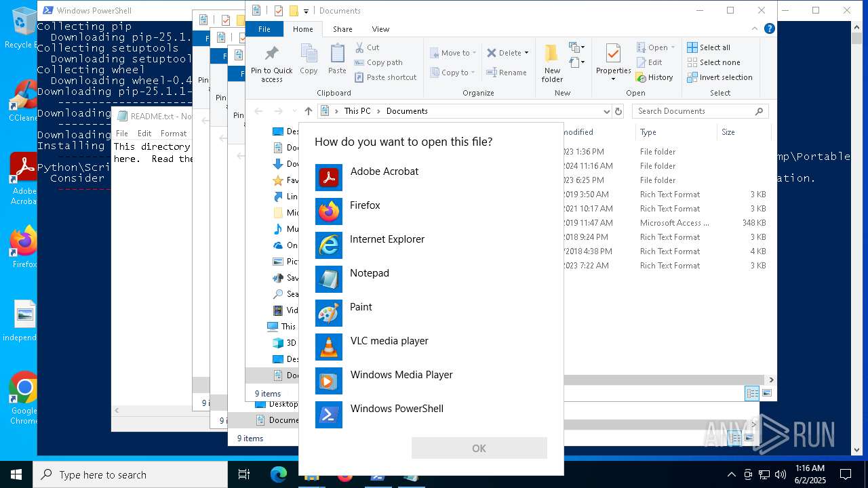Viewport: 868px width, 488px height.
Task: Open Explorer help question mark icon
Action: coord(770,28)
